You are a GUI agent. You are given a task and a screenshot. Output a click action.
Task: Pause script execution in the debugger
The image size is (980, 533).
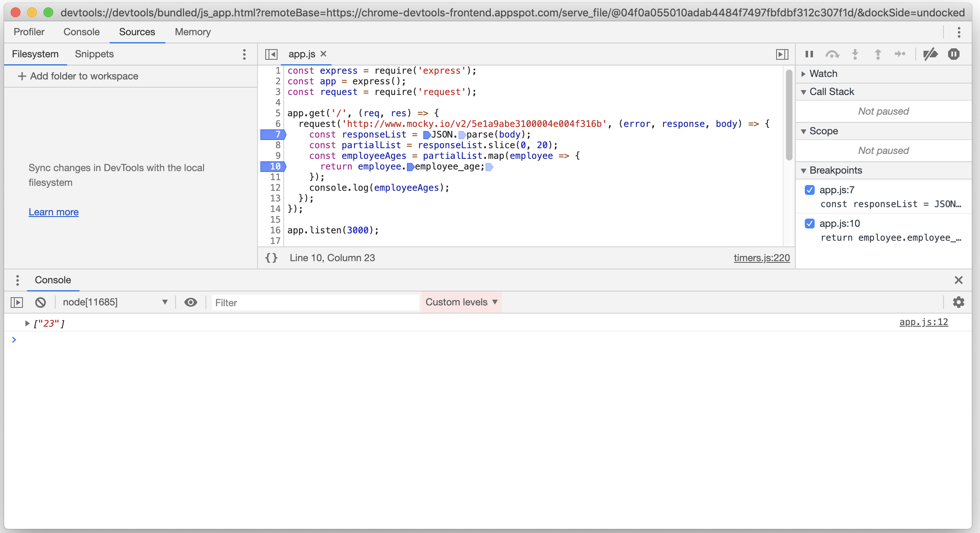[x=809, y=54]
